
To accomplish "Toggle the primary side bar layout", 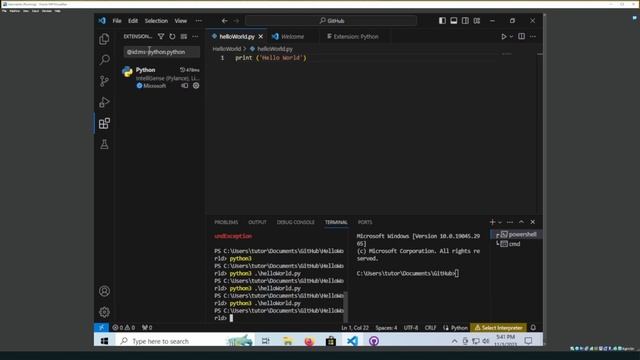I will click(442, 20).
